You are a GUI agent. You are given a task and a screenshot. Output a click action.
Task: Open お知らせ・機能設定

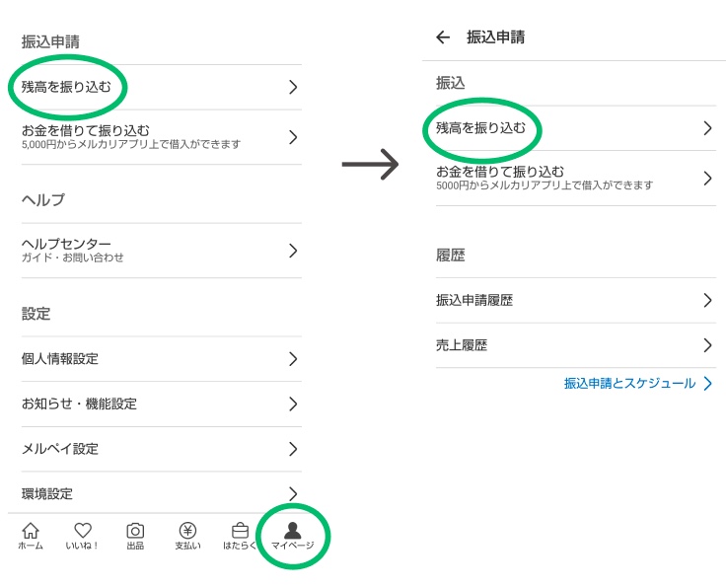point(162,404)
